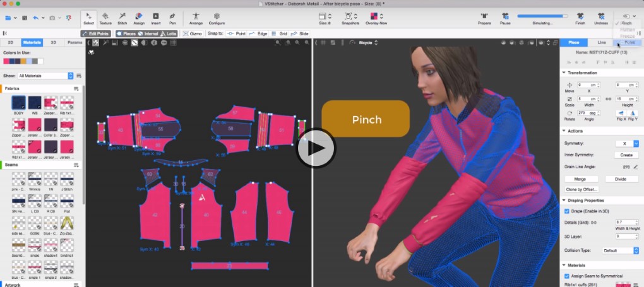
Task: Collapse the Transformation section
Action: pos(564,73)
